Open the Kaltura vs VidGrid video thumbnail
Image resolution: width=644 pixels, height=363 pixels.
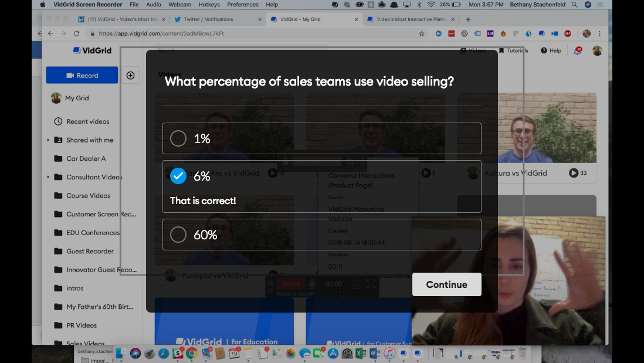pos(527,128)
